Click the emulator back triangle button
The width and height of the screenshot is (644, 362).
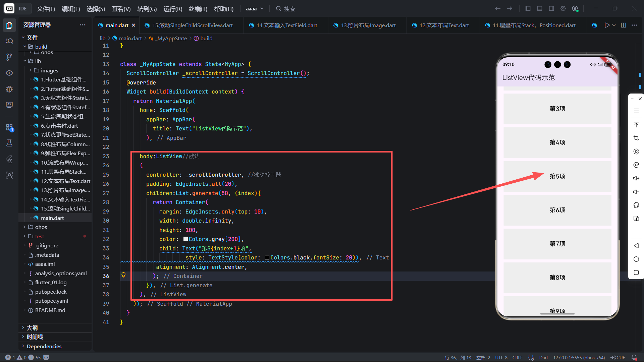(636, 246)
